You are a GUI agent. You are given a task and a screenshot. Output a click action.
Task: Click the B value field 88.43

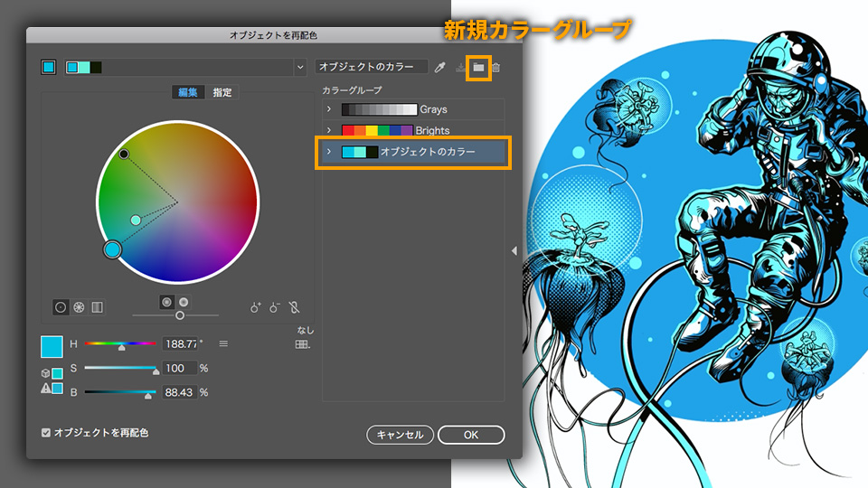tap(179, 392)
